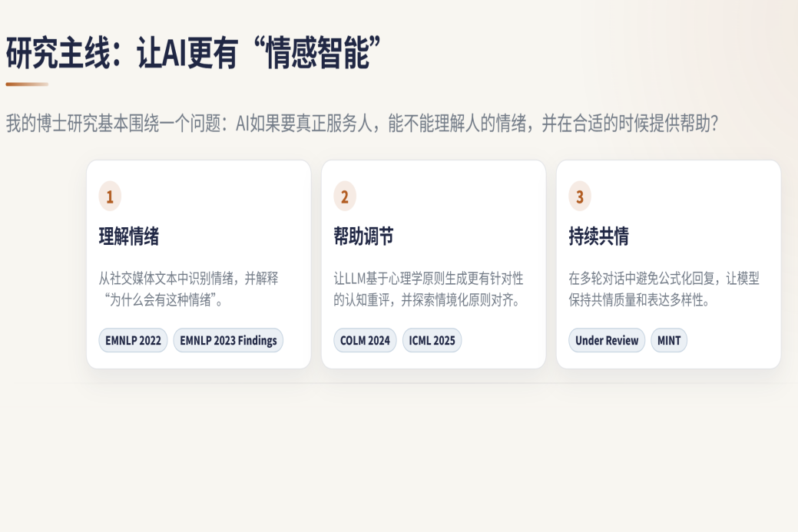Click description 让LLM基于心理学原则生成
This screenshot has width=798, height=532.
pos(429,289)
